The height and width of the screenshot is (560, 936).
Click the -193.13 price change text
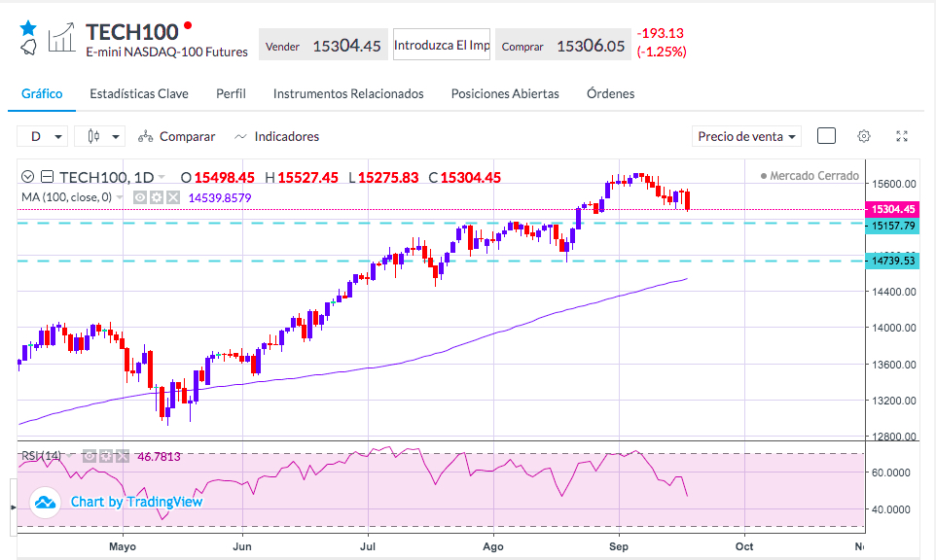pyautogui.click(x=661, y=33)
